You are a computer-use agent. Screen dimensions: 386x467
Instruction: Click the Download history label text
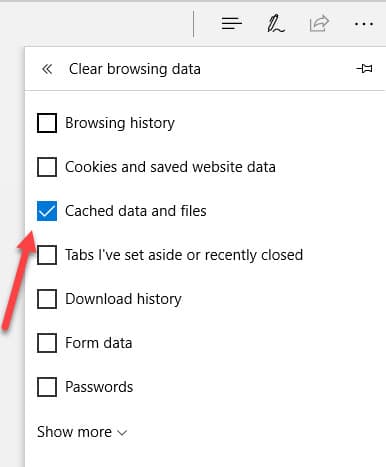click(123, 299)
